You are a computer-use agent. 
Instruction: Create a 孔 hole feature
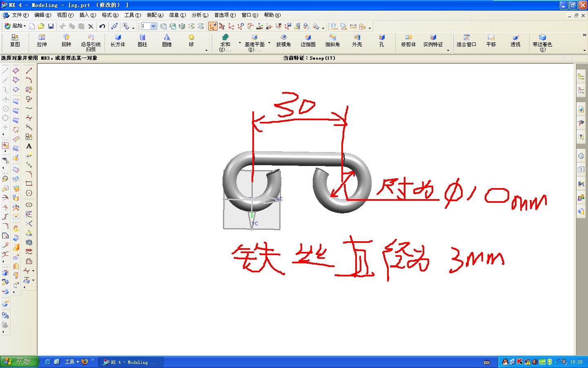[381, 40]
